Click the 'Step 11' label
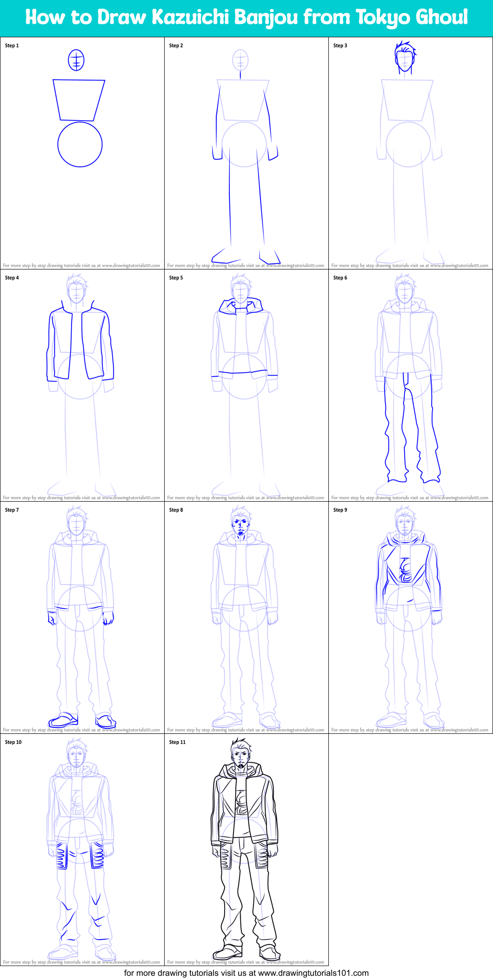 click(178, 742)
